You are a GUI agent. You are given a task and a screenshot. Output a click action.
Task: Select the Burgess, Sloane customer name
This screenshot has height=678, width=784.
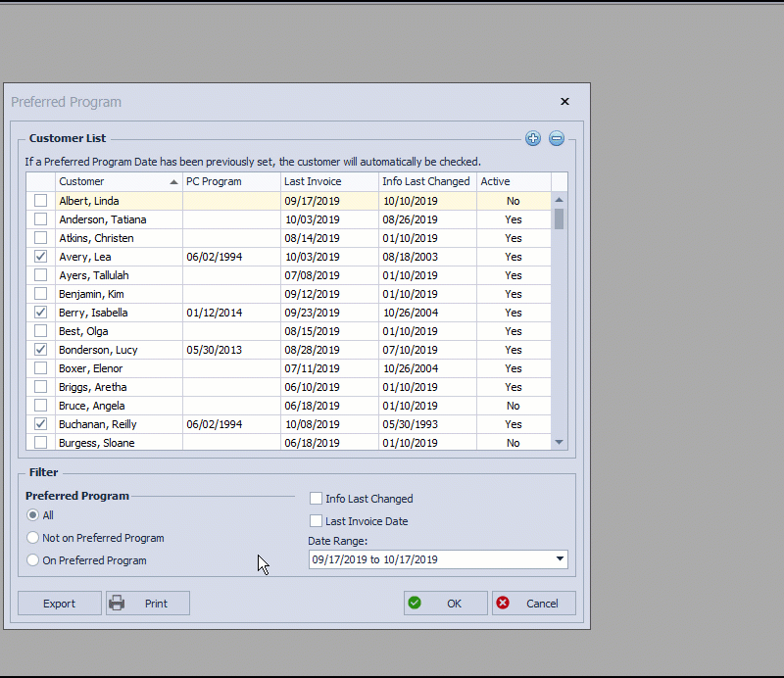click(x=96, y=443)
